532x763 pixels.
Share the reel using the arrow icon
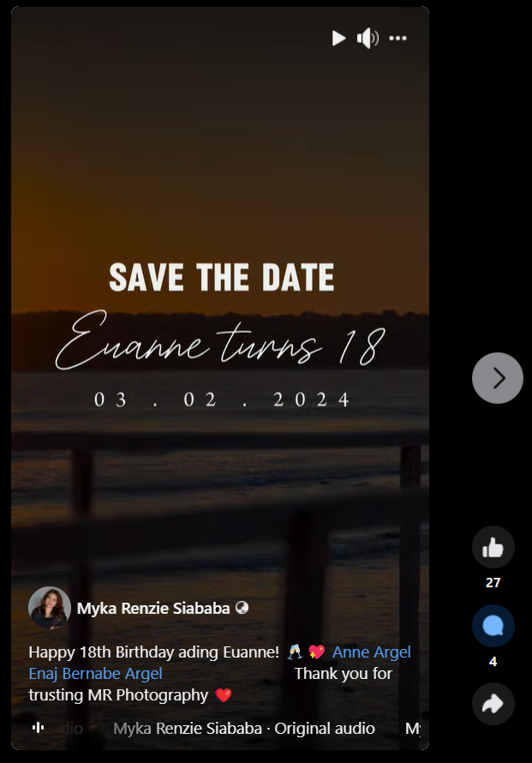click(x=493, y=704)
